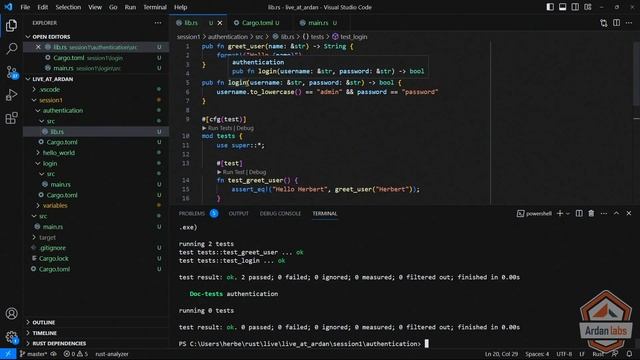Click the Spaces: 4 indentation status

[537, 354]
